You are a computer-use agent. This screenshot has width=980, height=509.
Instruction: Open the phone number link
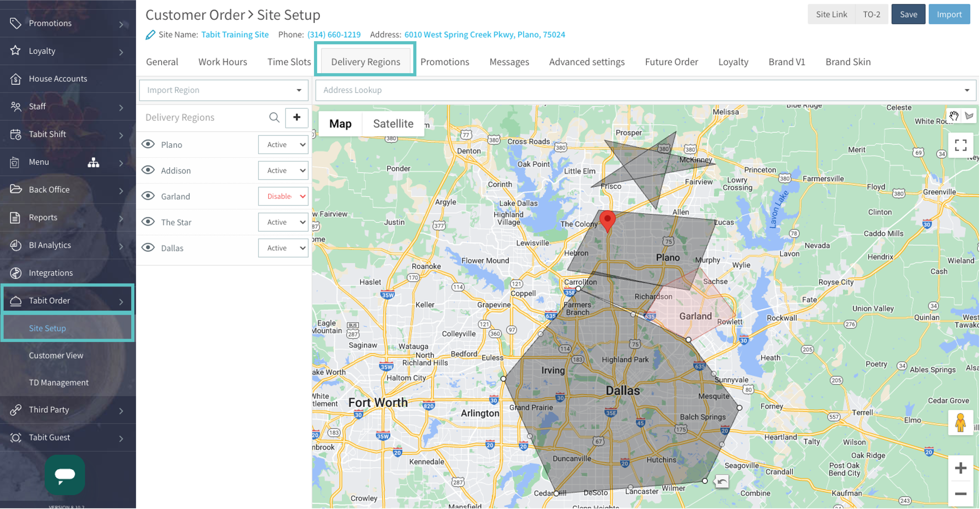pos(334,35)
